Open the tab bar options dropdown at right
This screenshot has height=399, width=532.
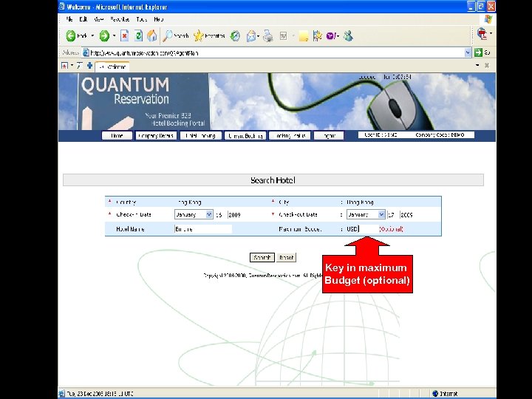point(477,65)
